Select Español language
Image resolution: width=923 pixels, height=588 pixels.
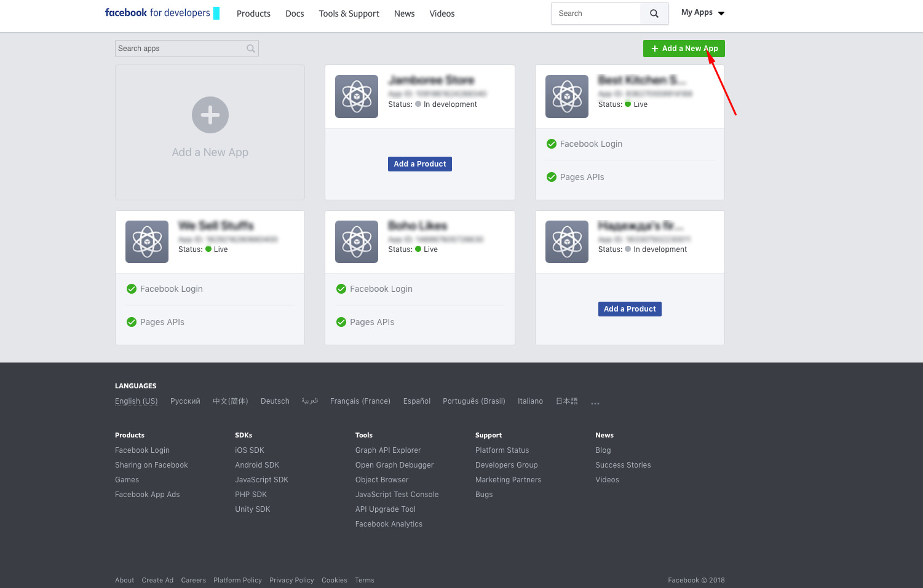[417, 401]
